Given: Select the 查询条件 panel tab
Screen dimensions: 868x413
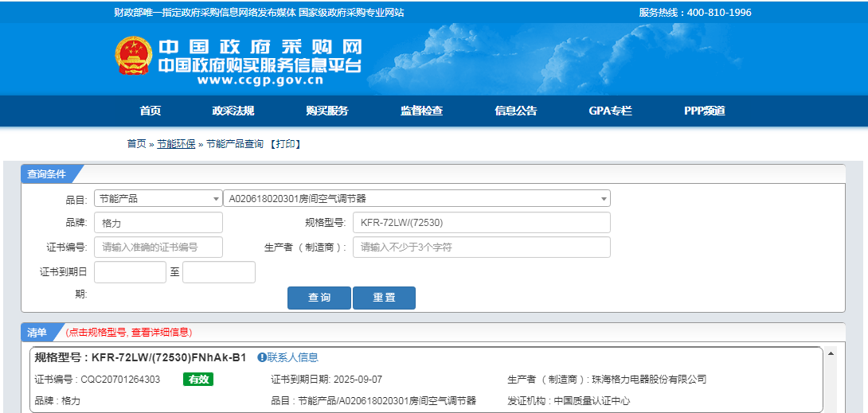Looking at the screenshot, I should click(49, 173).
